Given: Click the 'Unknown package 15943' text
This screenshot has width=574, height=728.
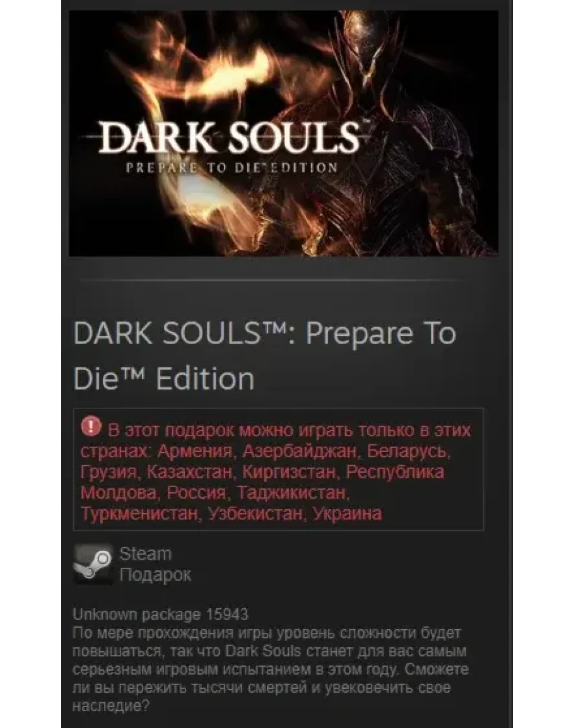Looking at the screenshot, I should [160, 615].
